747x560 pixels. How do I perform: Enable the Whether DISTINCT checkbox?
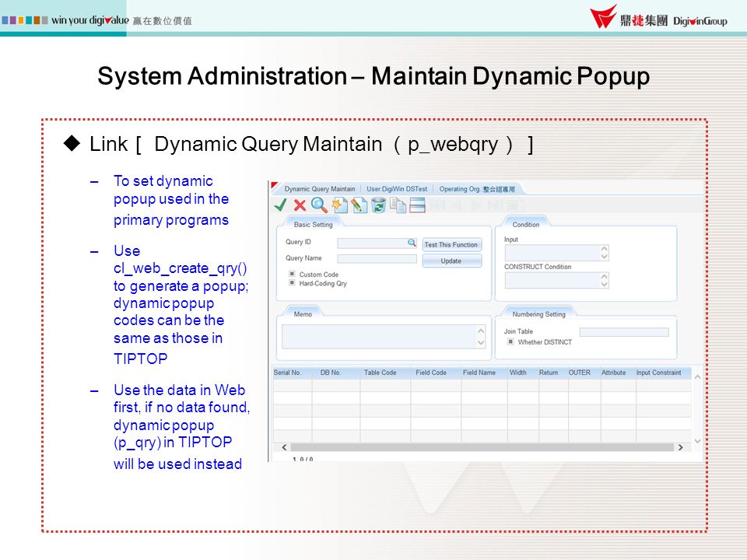pos(510,341)
